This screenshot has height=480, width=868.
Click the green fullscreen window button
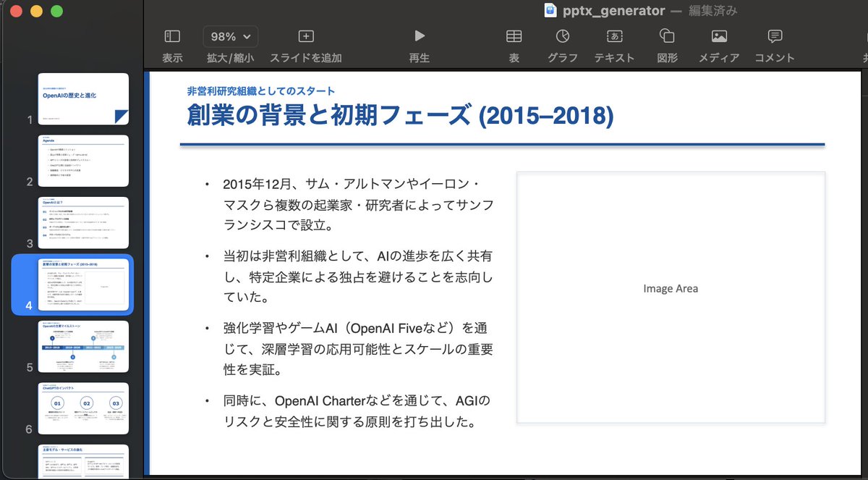(x=56, y=11)
